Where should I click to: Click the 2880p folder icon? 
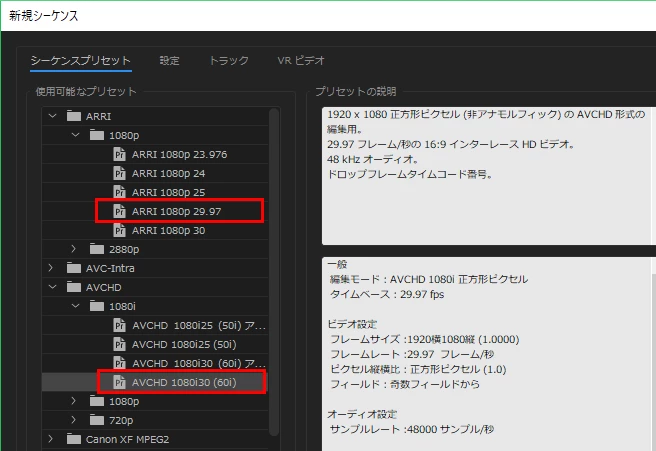click(x=97, y=249)
